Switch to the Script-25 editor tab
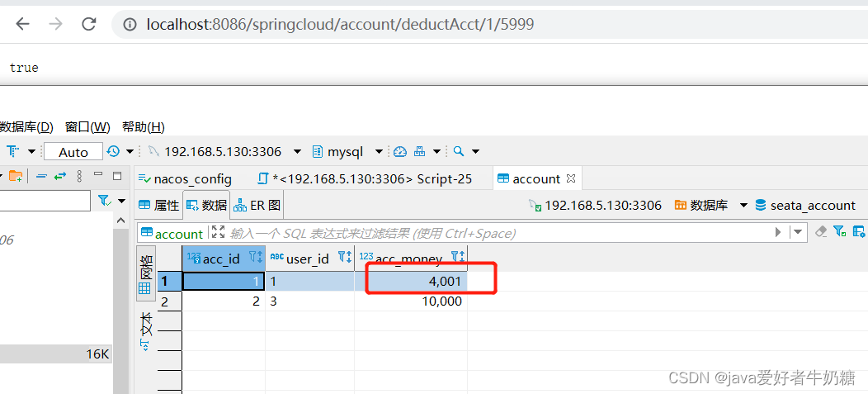Screen dimensions: 868x394 (365, 179)
